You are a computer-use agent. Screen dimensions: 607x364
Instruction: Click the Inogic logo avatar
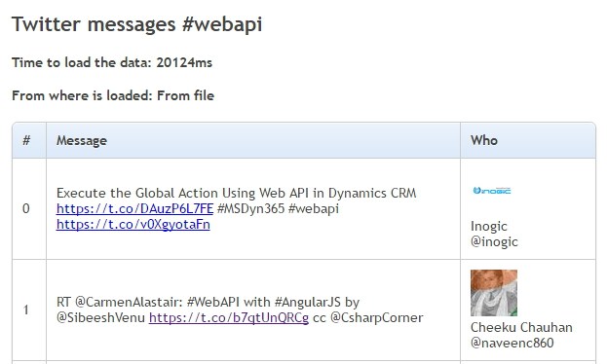[492, 191]
